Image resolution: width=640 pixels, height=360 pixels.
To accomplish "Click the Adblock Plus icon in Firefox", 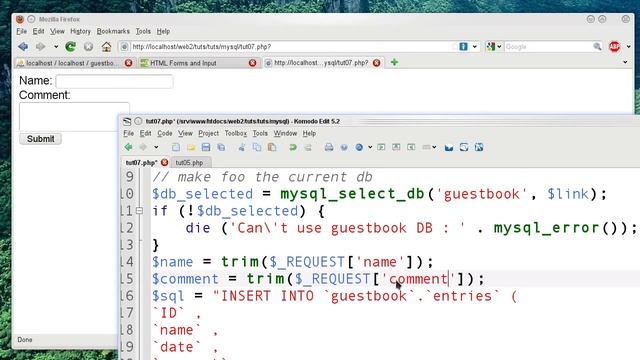I will coord(614,47).
